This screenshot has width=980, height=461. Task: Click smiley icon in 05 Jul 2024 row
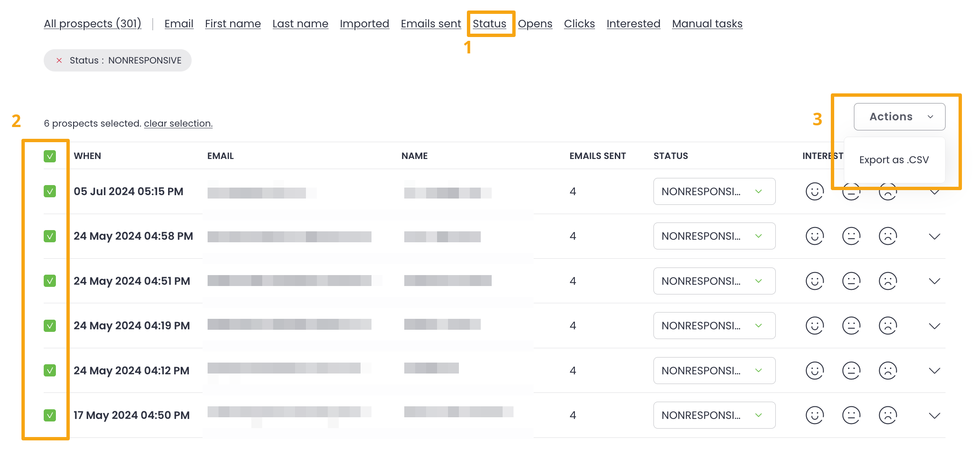(x=814, y=191)
